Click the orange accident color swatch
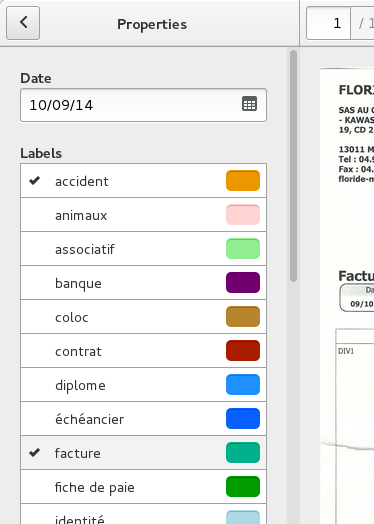374x524 pixels. [243, 181]
